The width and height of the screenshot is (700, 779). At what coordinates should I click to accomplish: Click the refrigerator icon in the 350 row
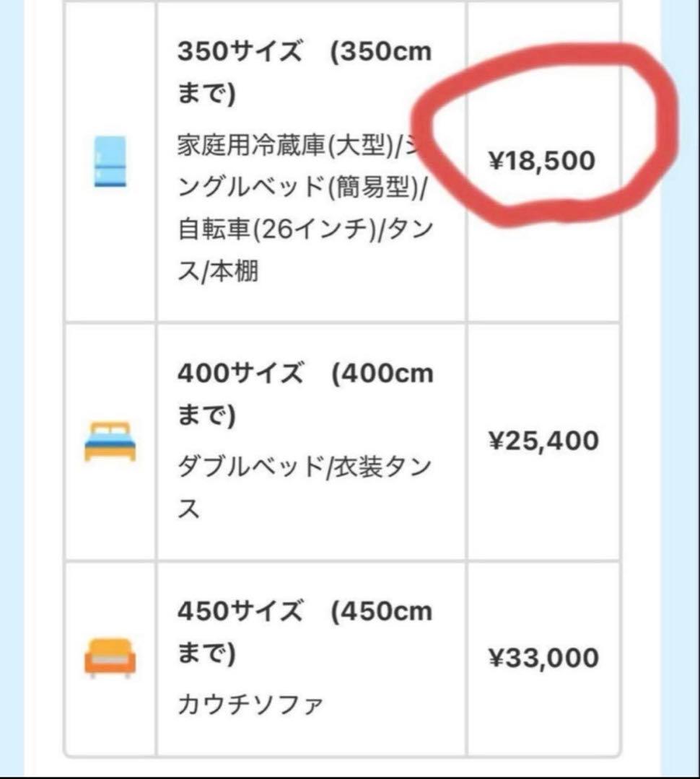pos(110,162)
